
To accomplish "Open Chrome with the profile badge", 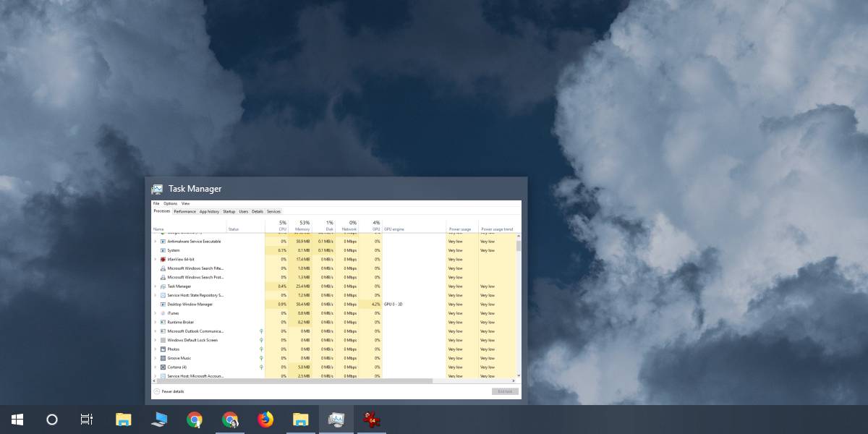I will (x=230, y=420).
